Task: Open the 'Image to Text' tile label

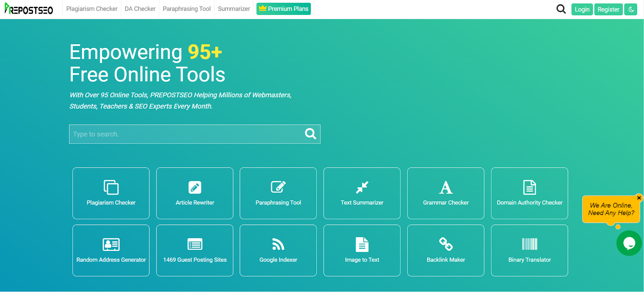Action: 362,260
